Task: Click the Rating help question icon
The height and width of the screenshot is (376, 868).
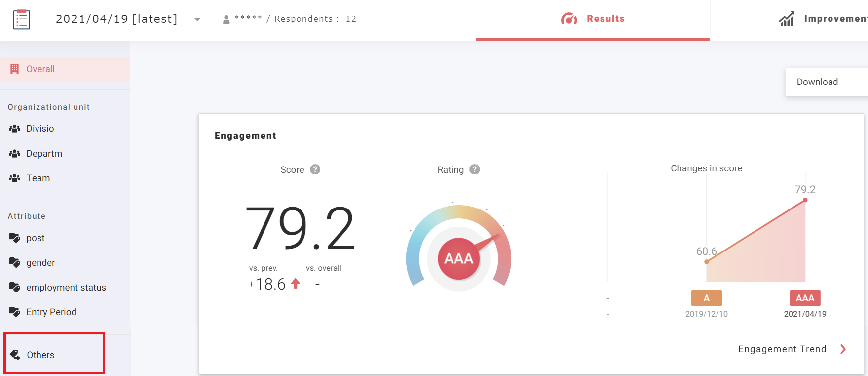Action: click(x=475, y=169)
